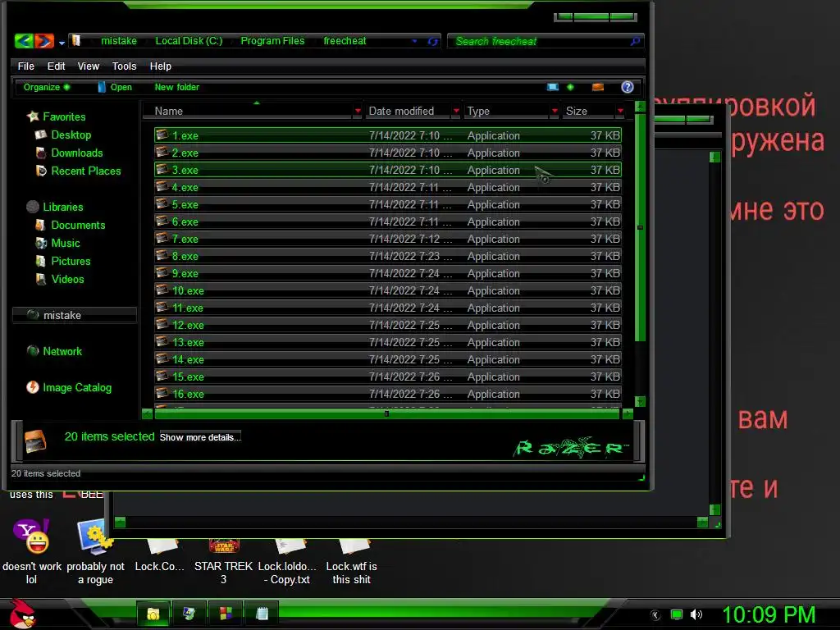
Task: Select the mistake computer entry in sidebar
Action: click(x=75, y=315)
